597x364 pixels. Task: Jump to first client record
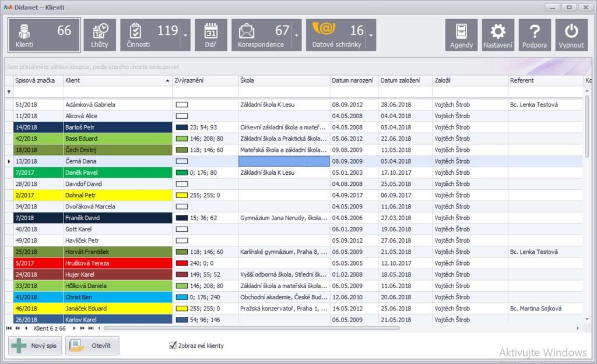(9, 328)
